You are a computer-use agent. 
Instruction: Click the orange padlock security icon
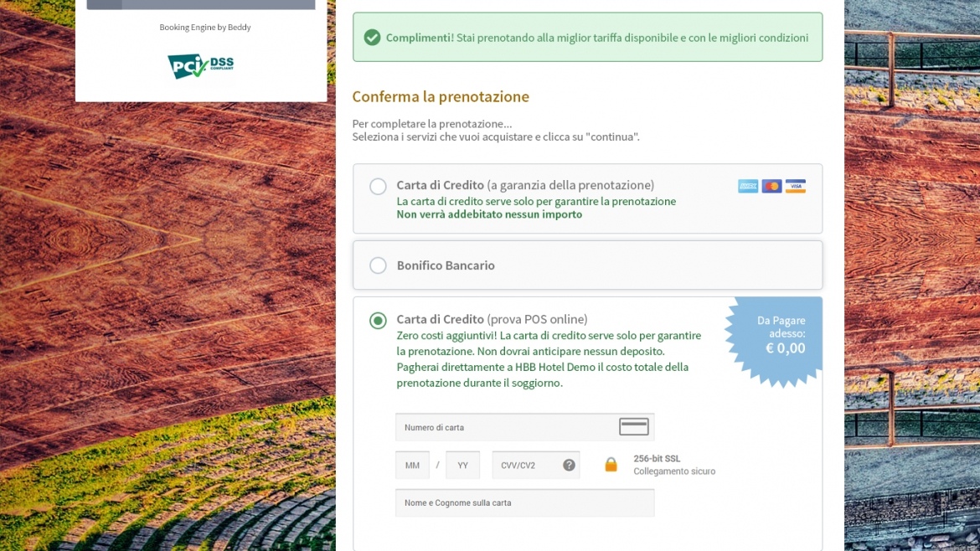(611, 464)
